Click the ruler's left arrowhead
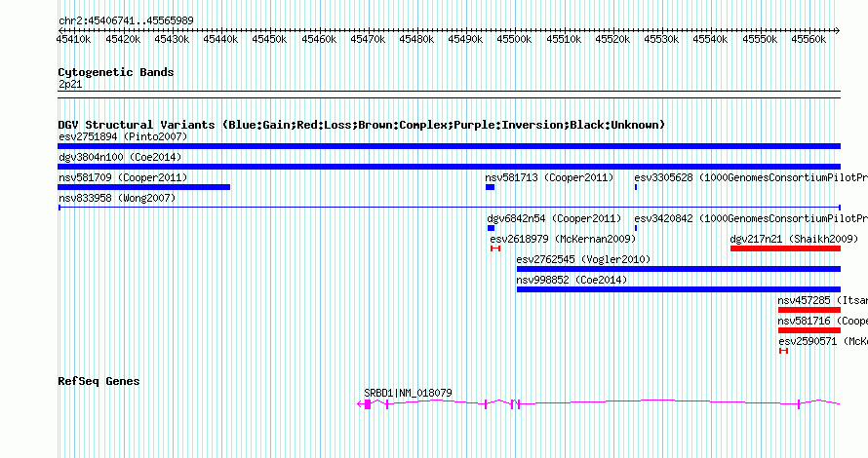Screen dimensions: 868x458 click(60, 30)
